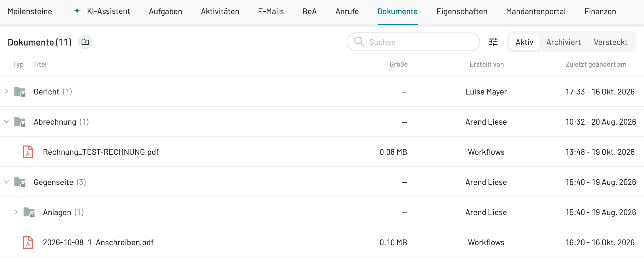Click the PDF icon of 2026-10-08_1_Anschreiben.pdf
644x258 pixels.
[x=28, y=242]
